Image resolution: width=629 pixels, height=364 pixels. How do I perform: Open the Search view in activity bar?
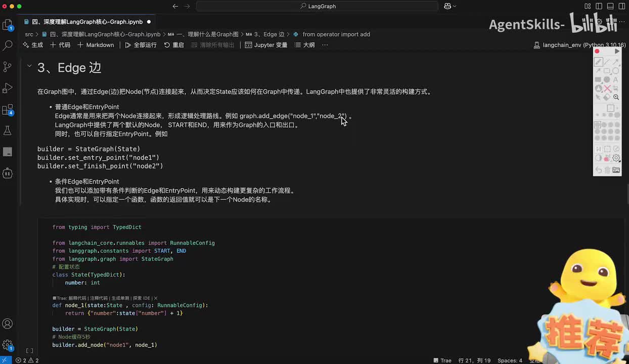[x=8, y=45]
